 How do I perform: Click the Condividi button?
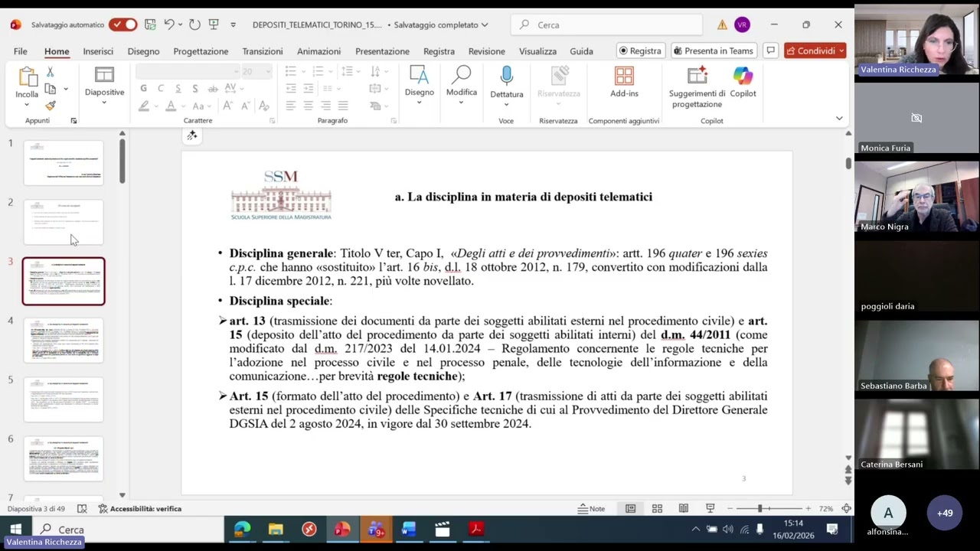[x=815, y=51]
